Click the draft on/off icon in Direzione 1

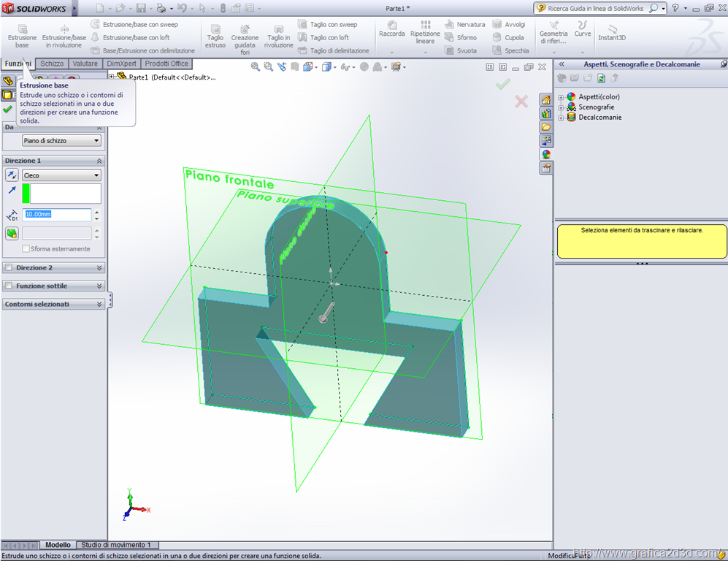(x=12, y=233)
